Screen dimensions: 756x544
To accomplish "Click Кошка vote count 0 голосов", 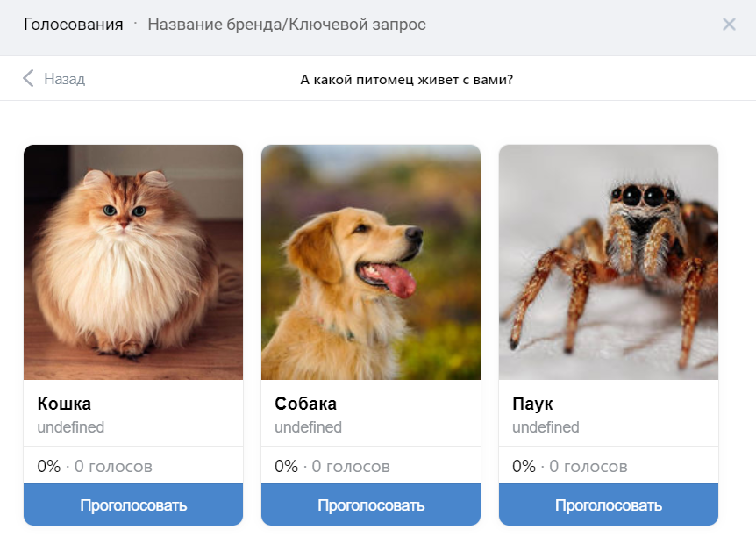I will [113, 467].
